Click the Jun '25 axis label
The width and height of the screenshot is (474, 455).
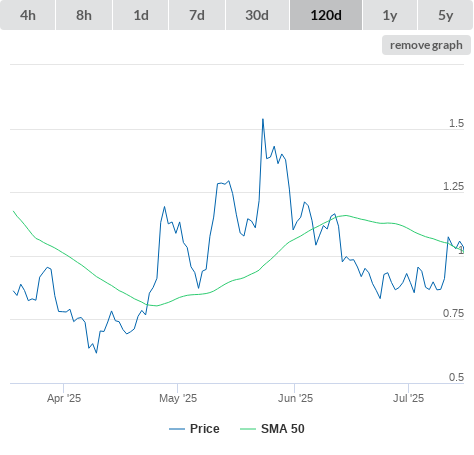coord(295,398)
